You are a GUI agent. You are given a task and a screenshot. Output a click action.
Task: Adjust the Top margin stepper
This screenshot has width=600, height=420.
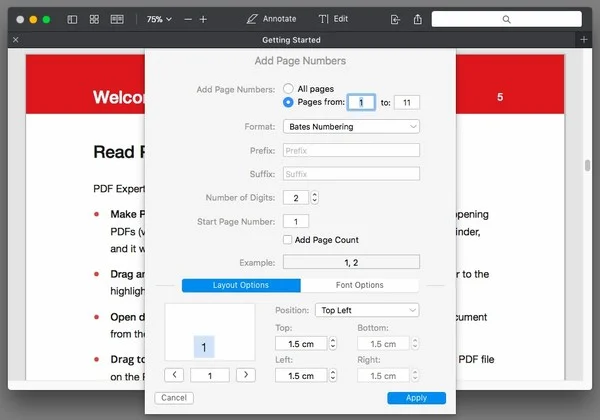tap(333, 343)
